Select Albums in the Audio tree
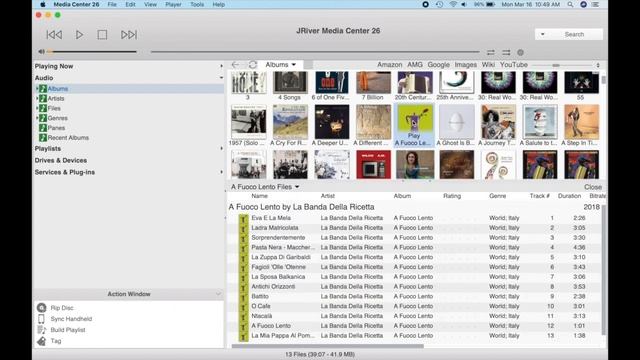 tap(58, 89)
